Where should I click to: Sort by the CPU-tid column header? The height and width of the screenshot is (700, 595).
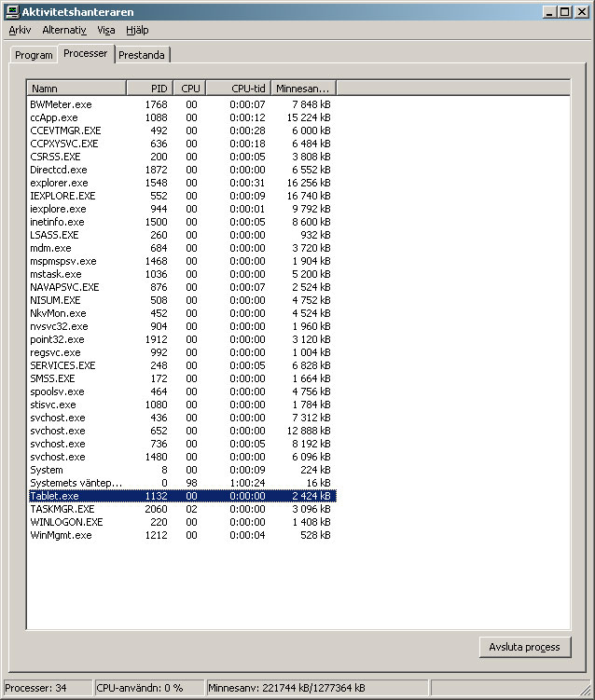(239, 89)
